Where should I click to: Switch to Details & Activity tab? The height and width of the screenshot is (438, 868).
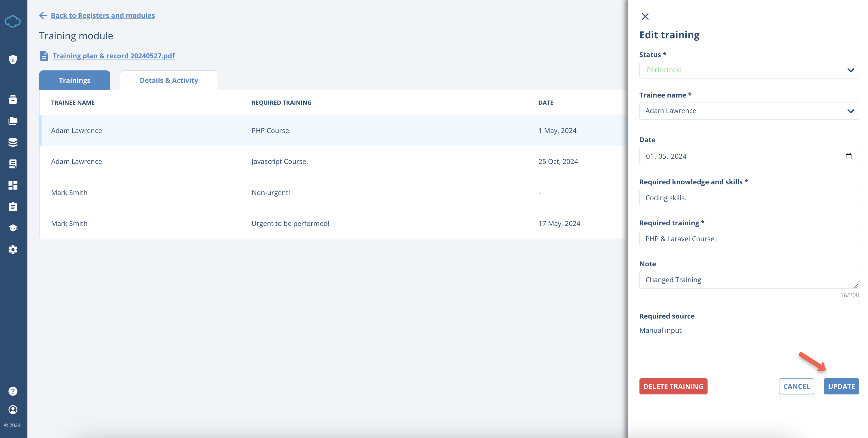pyautogui.click(x=169, y=80)
